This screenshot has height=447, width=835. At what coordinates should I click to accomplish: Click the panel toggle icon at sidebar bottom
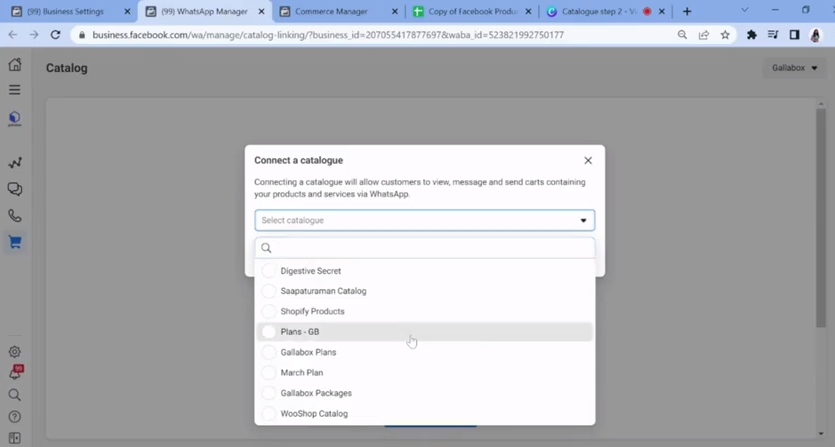(15, 438)
